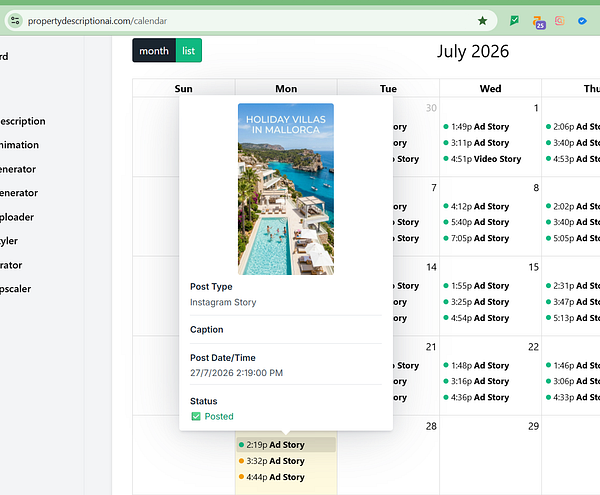This screenshot has height=495, width=600.
Task: Open the 2:06p Ad Story on Thursday
Action: click(x=572, y=127)
